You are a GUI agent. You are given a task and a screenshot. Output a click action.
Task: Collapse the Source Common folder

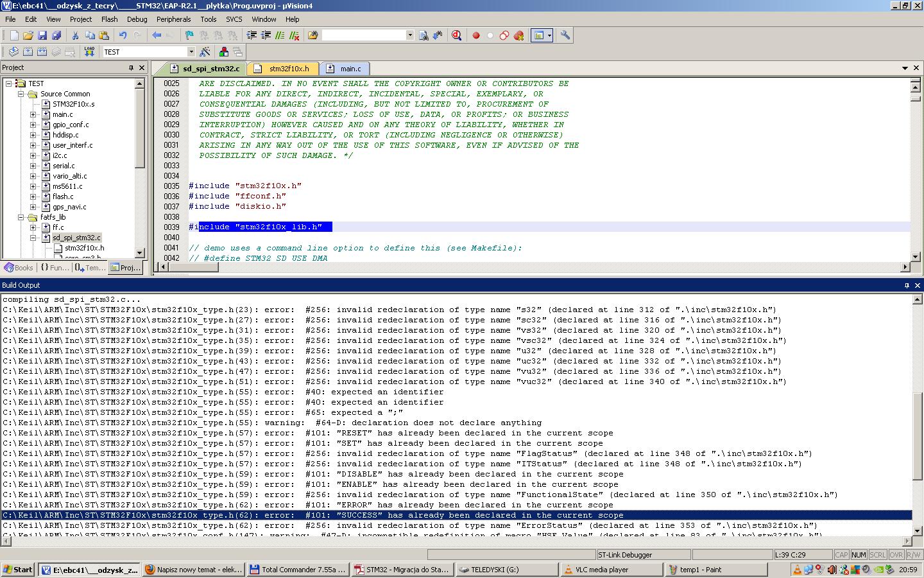pos(21,94)
